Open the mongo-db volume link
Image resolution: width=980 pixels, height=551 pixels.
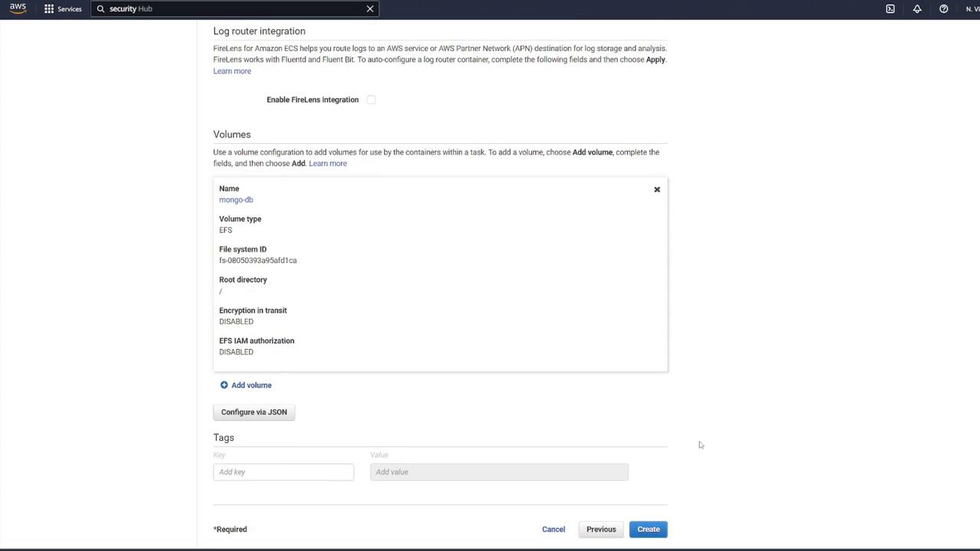236,200
